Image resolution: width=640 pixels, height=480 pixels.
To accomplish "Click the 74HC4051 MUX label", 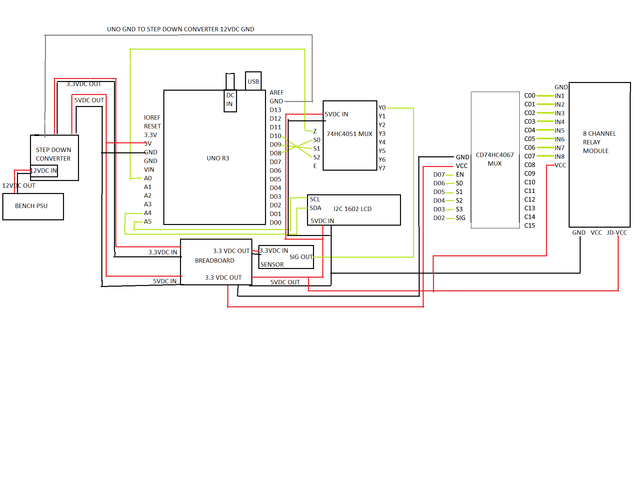I will click(349, 134).
